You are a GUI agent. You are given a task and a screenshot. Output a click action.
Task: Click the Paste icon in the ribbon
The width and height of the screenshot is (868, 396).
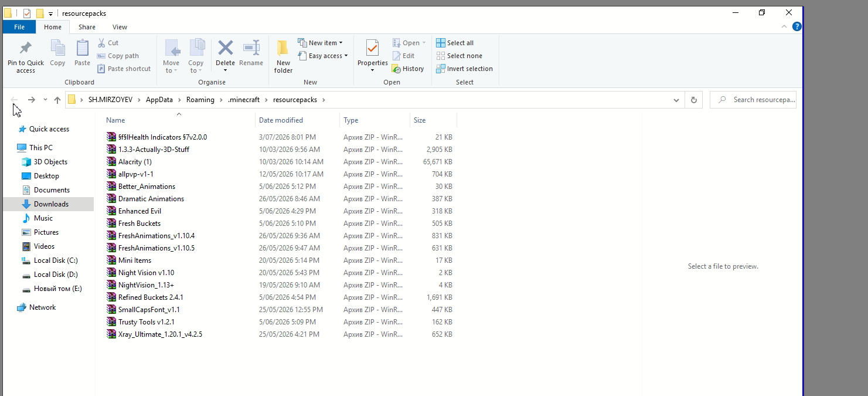(82, 48)
